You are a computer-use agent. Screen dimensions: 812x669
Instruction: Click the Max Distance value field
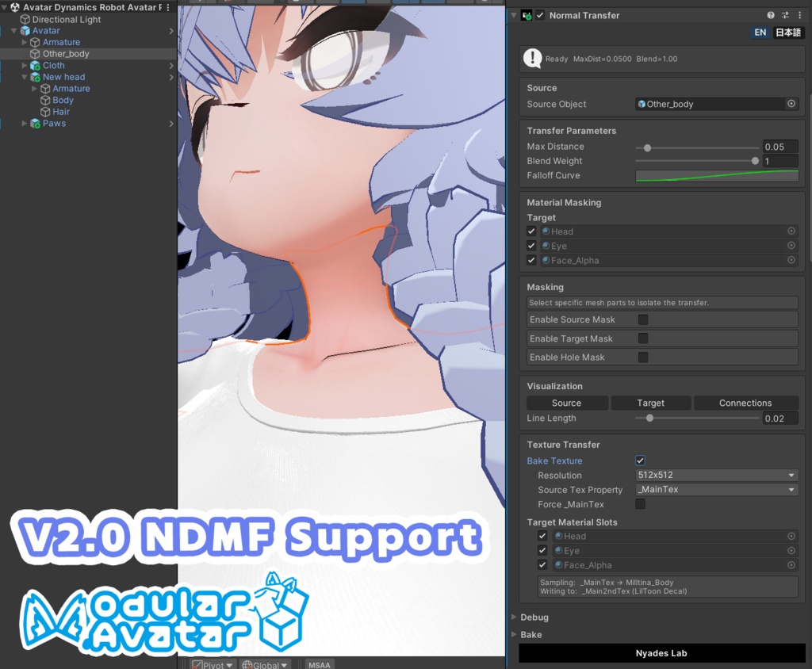780,147
